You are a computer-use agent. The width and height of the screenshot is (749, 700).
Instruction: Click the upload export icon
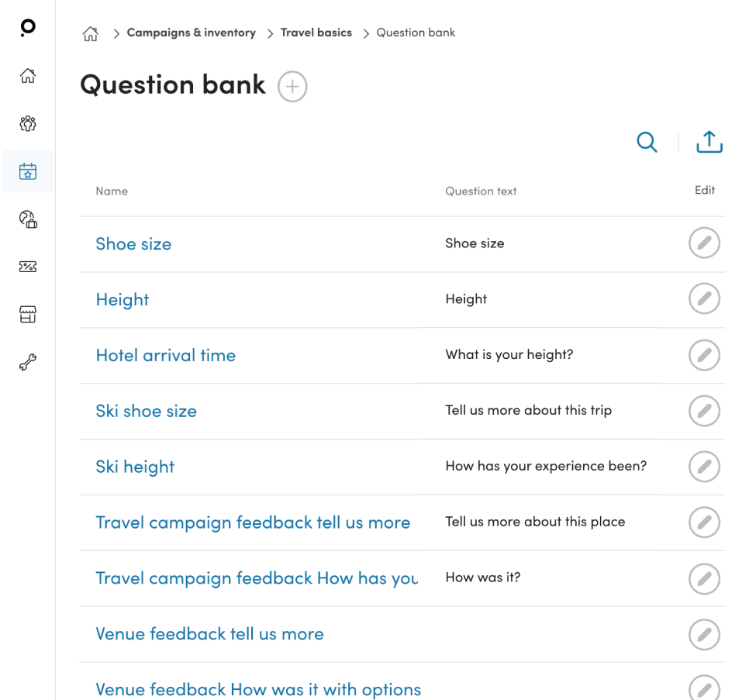point(709,143)
